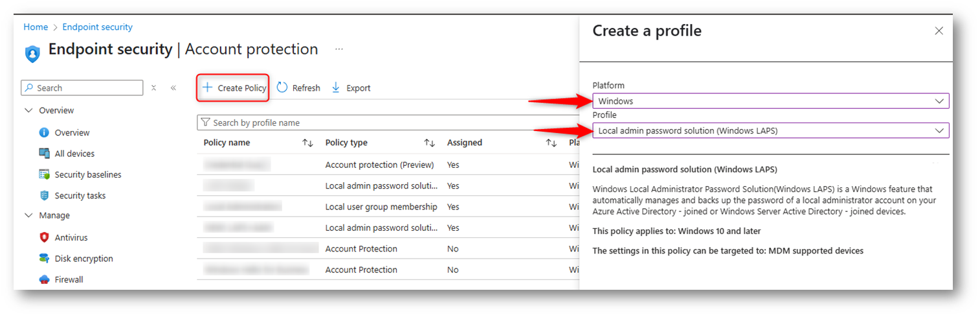Click the Home breadcrumb link
The height and width of the screenshot is (317, 980).
(x=36, y=27)
